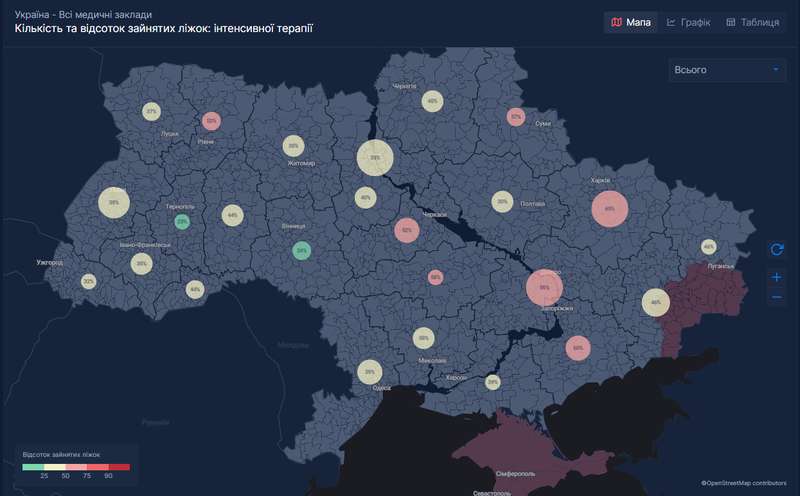800x496 pixels.
Task: Click the green legend color swatch
Action: click(33, 466)
